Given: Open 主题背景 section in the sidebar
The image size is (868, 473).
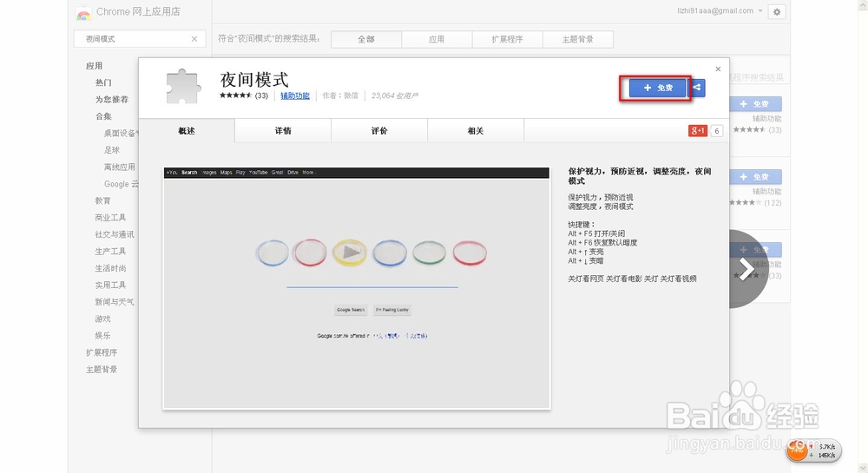Looking at the screenshot, I should (102, 370).
